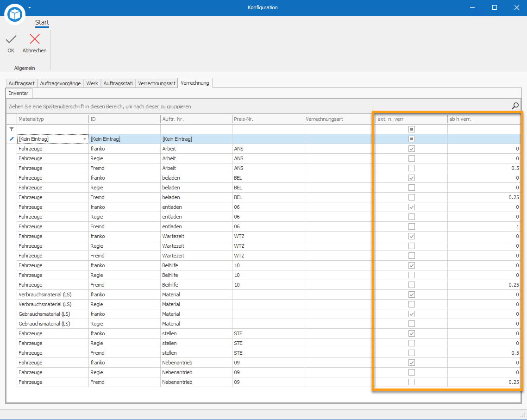Screen dimensions: 527x420
Task: Toggle ext. n. verr checkbox in filter row
Action: [411, 129]
